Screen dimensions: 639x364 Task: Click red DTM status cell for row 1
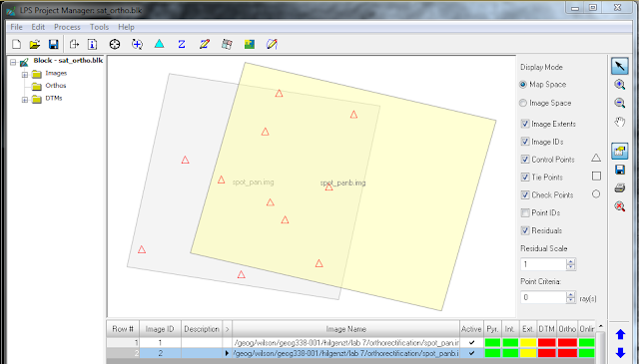(546, 343)
